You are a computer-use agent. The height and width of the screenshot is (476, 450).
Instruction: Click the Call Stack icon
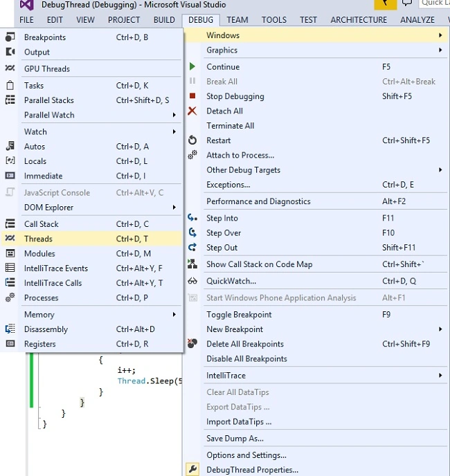tap(10, 223)
